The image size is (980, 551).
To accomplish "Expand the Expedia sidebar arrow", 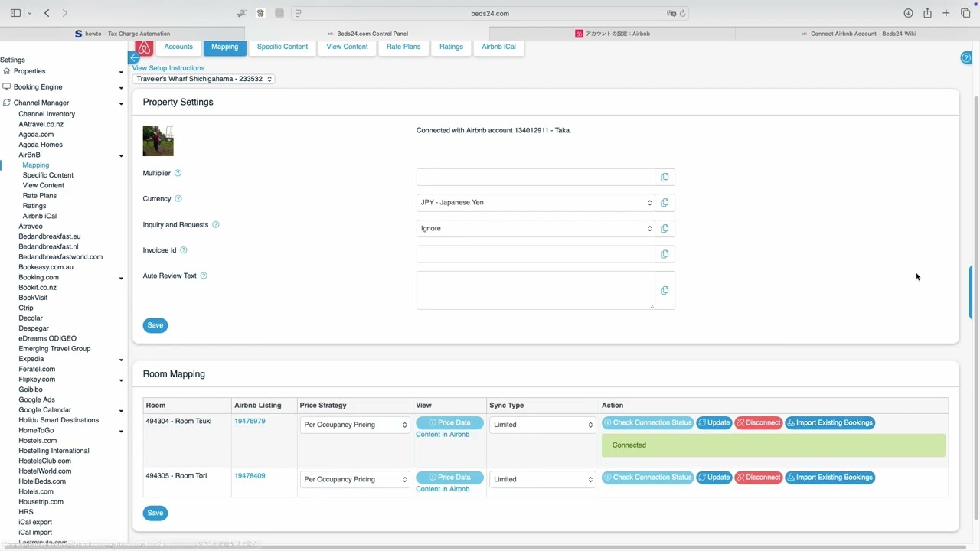I will coord(121,360).
